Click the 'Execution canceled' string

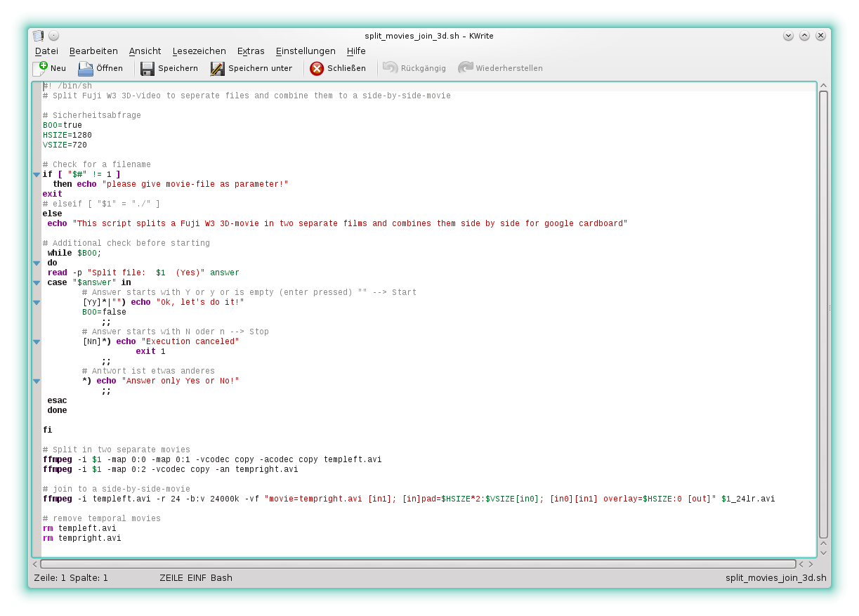click(x=190, y=341)
